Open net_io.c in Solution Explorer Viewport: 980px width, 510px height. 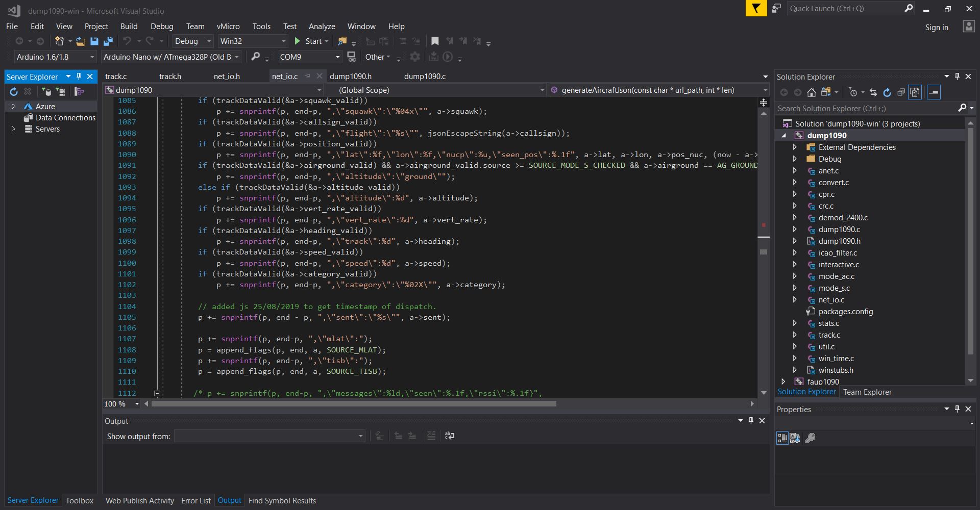[831, 300]
